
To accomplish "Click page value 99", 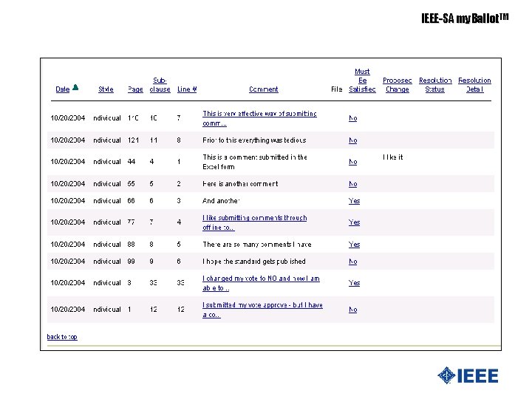I will coord(132,262).
